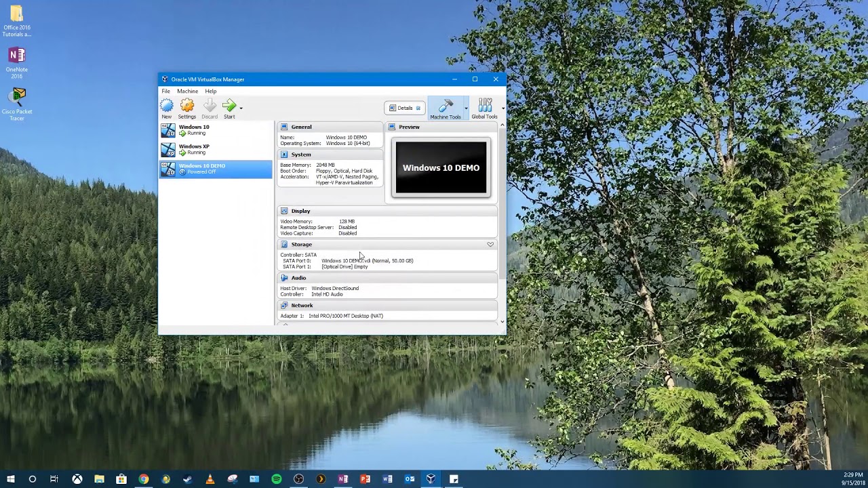Open Xbox app from taskbar
This screenshot has height=488, width=868.
[x=77, y=479]
